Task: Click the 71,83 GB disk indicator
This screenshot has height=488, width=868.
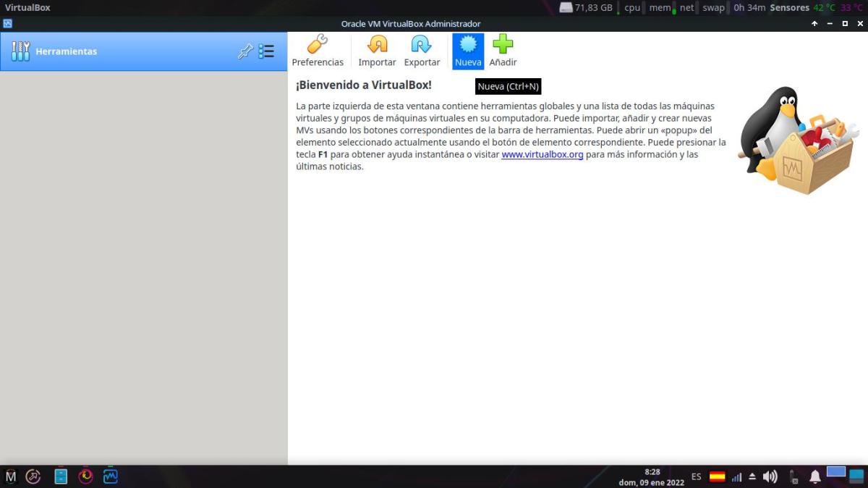Action: [x=586, y=8]
